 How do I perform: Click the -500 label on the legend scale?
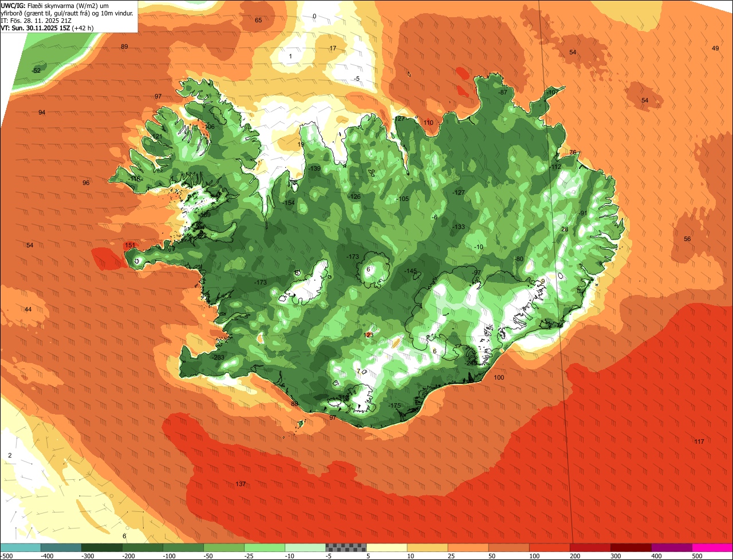coord(7,555)
